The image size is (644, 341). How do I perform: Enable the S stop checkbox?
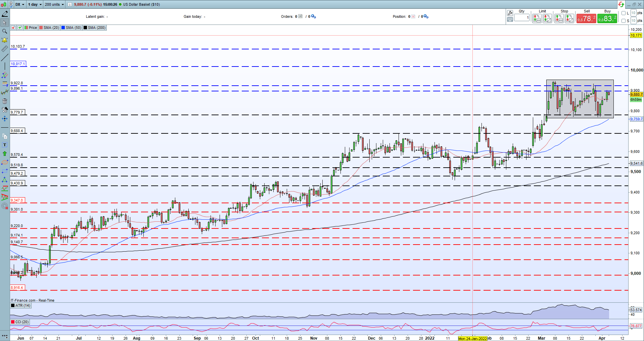point(624,21)
